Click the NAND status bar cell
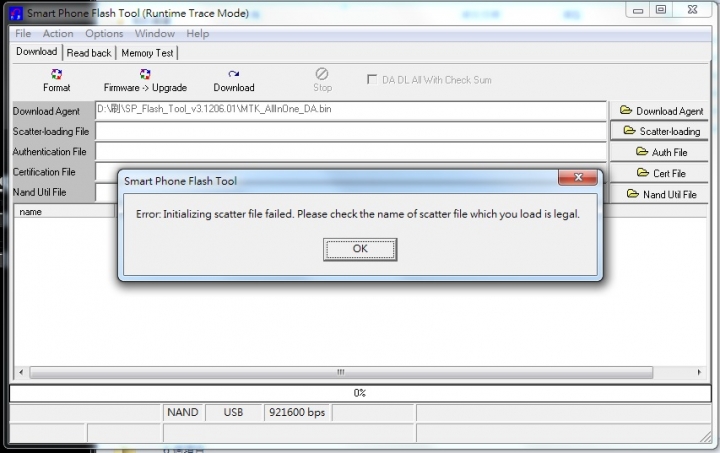This screenshot has height=453, width=720. (183, 412)
